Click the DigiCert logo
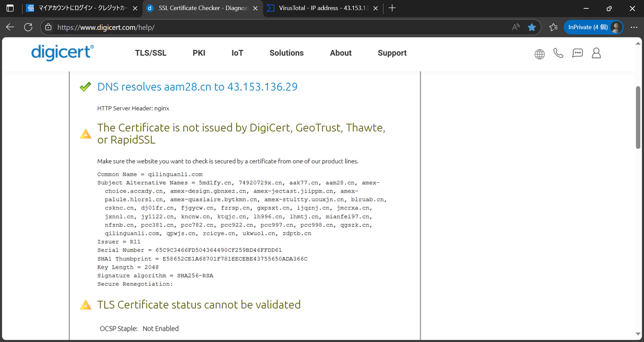The height and width of the screenshot is (342, 644). pyautogui.click(x=62, y=53)
